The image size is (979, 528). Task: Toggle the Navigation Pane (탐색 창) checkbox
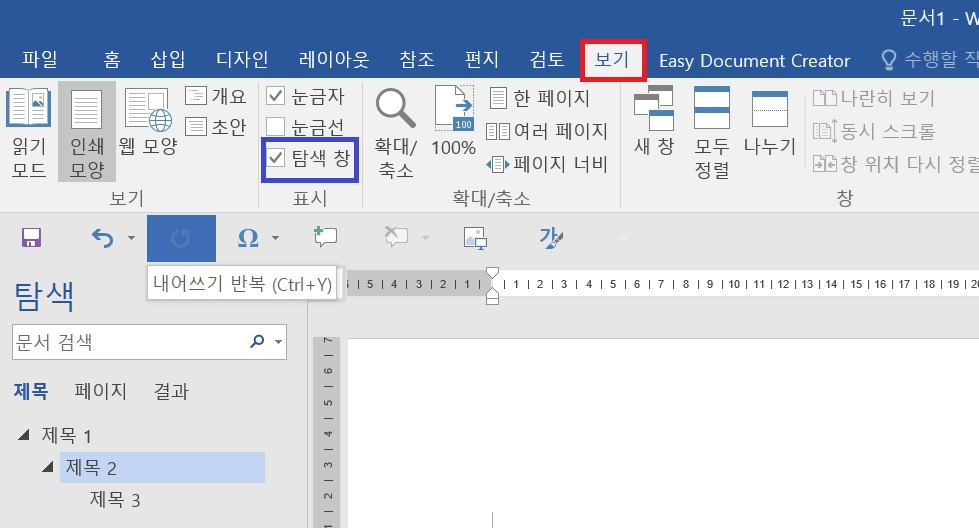275,157
